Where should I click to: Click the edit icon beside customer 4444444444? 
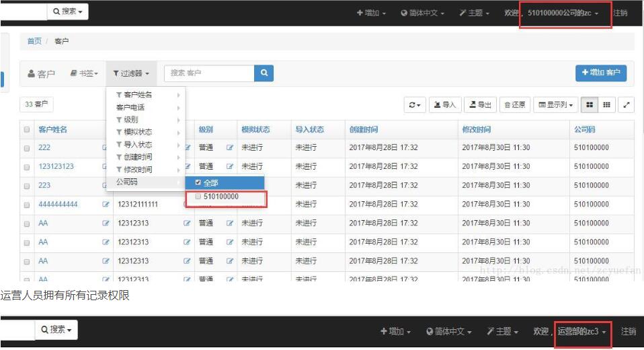pyautogui.click(x=106, y=204)
